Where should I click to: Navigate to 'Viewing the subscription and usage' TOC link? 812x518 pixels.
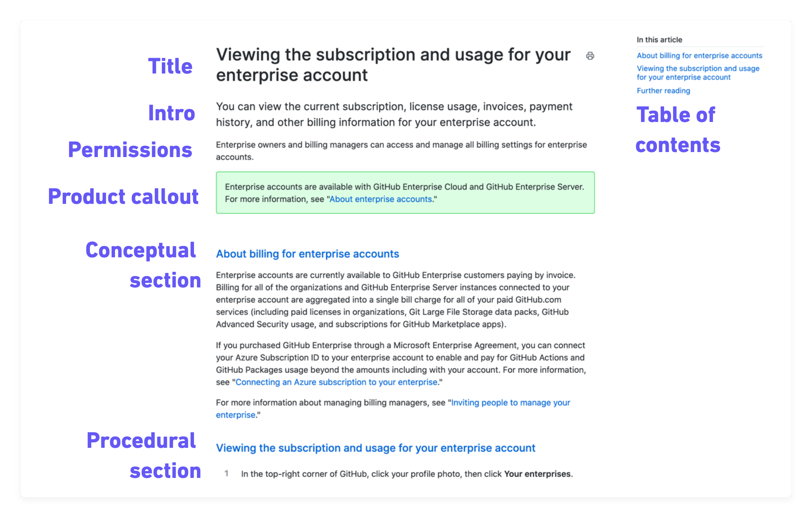697,72
